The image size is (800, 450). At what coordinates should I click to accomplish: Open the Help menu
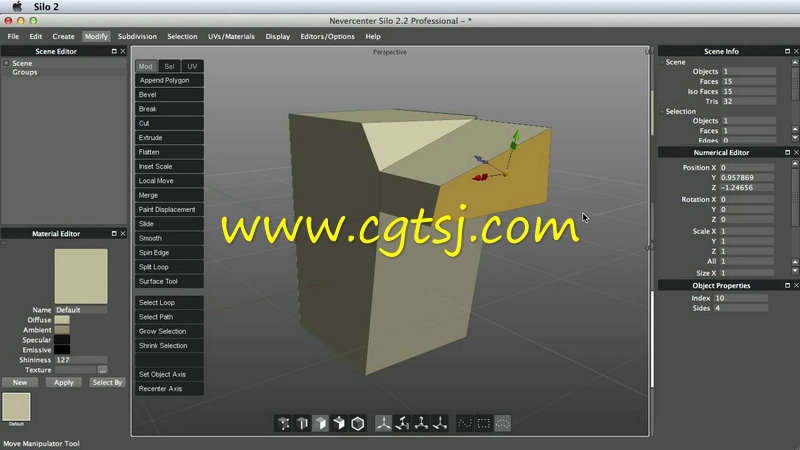[x=373, y=36]
